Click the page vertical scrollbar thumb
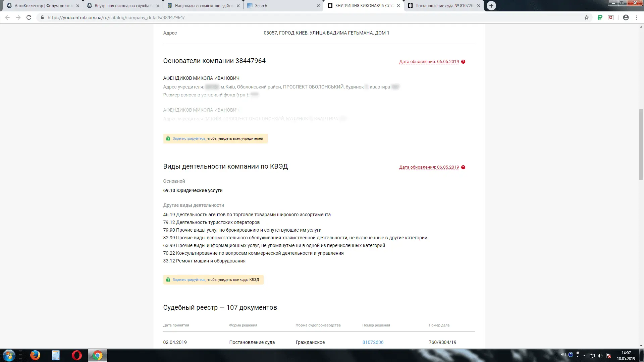The height and width of the screenshot is (362, 644). click(641, 144)
